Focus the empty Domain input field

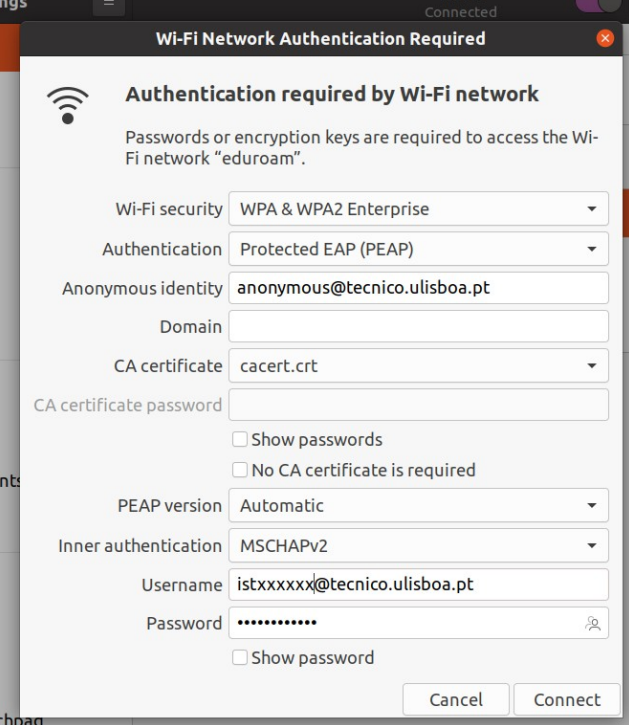(x=418, y=326)
